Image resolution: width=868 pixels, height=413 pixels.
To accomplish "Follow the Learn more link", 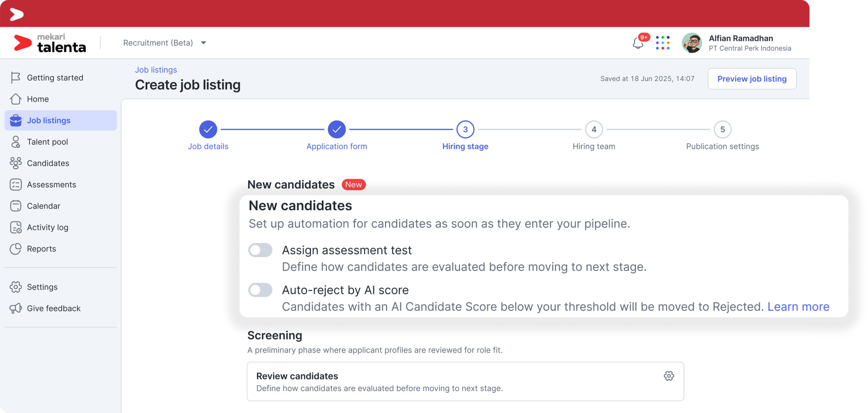I will [x=798, y=307].
